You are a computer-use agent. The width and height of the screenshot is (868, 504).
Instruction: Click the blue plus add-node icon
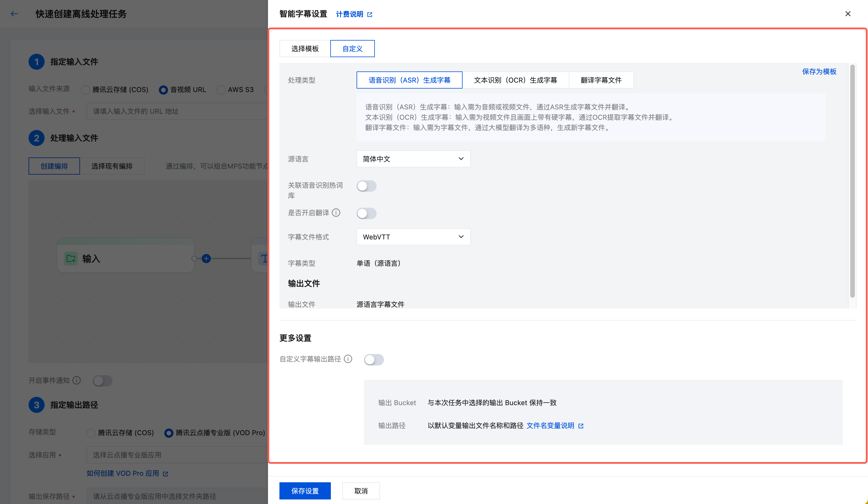(206, 258)
